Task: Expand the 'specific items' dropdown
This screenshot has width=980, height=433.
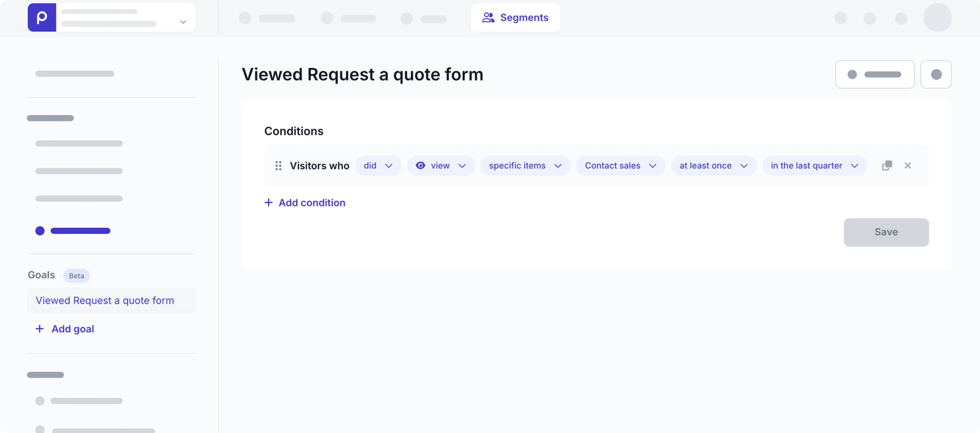Action: (525, 166)
